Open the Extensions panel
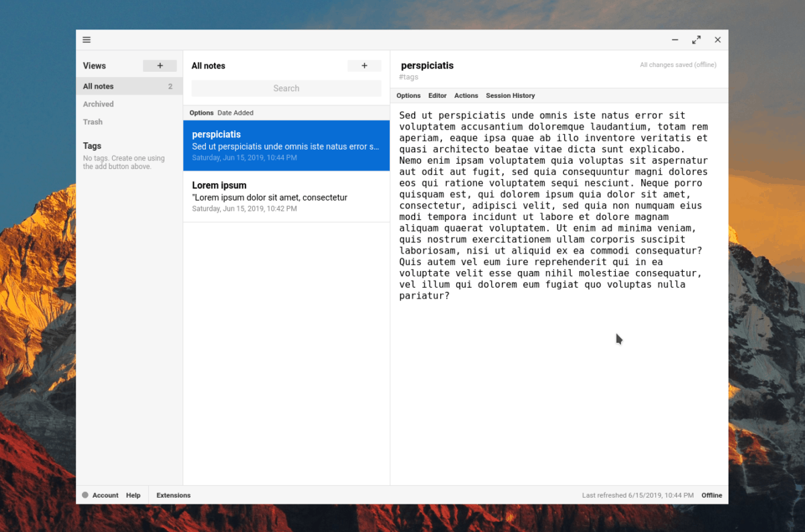The height and width of the screenshot is (532, 805). 173,495
